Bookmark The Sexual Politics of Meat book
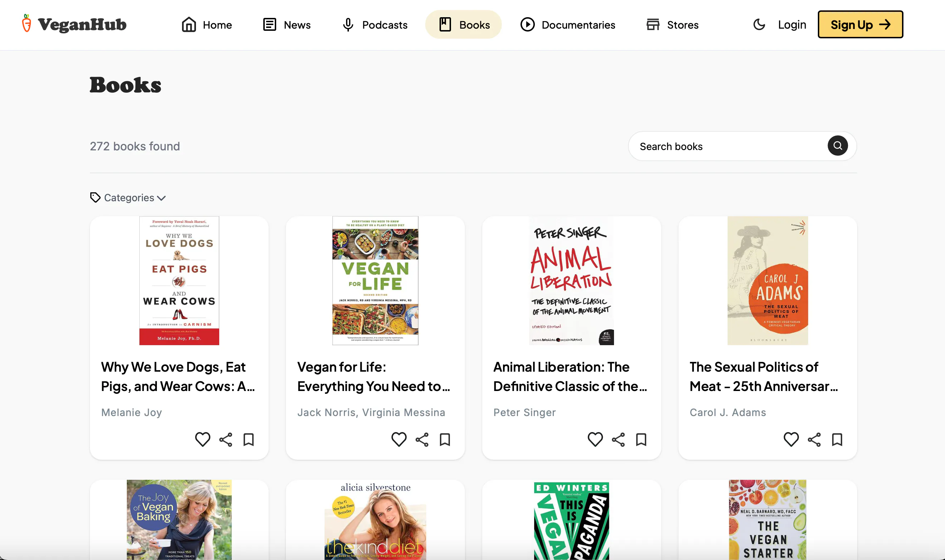This screenshot has width=945, height=560. pos(838,440)
